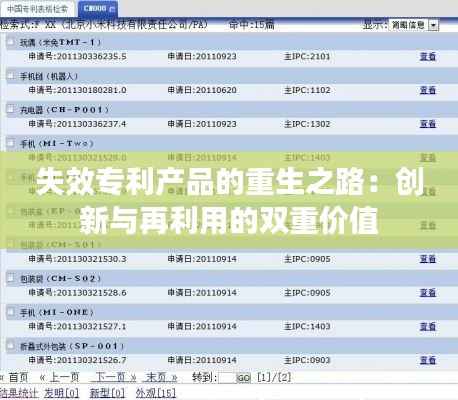Open 查看 link for application 201130336235.5
458x400 pixels.
point(428,57)
